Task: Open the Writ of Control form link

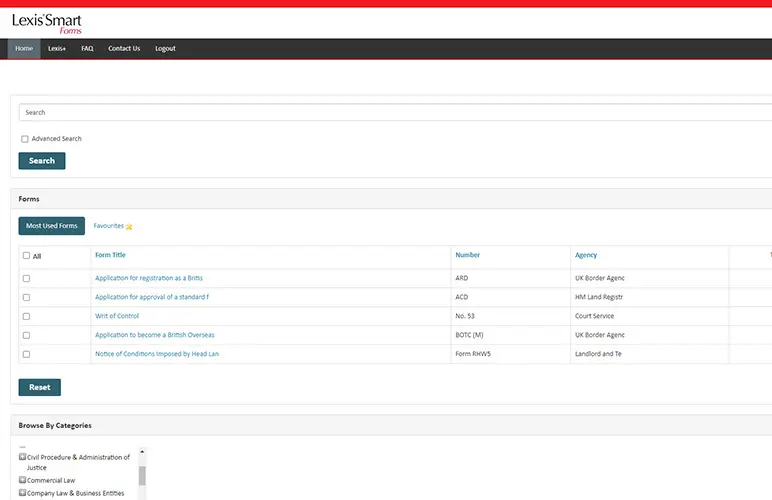Action: pos(117,316)
